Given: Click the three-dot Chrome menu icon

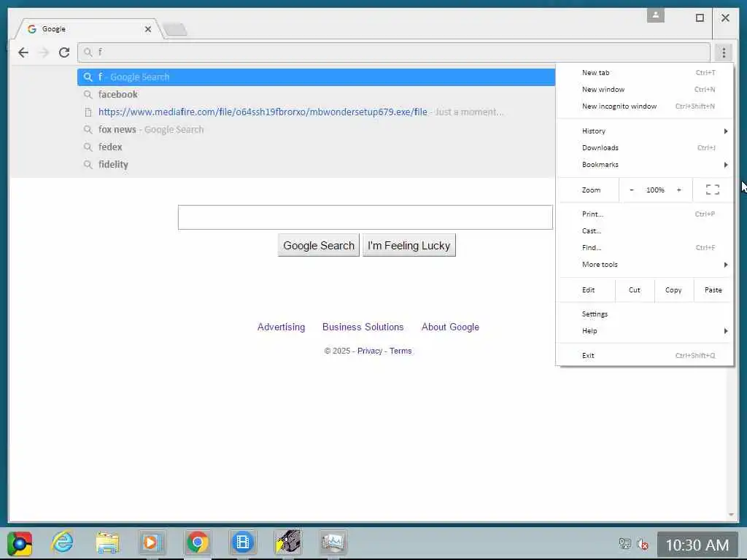Looking at the screenshot, I should coord(724,52).
